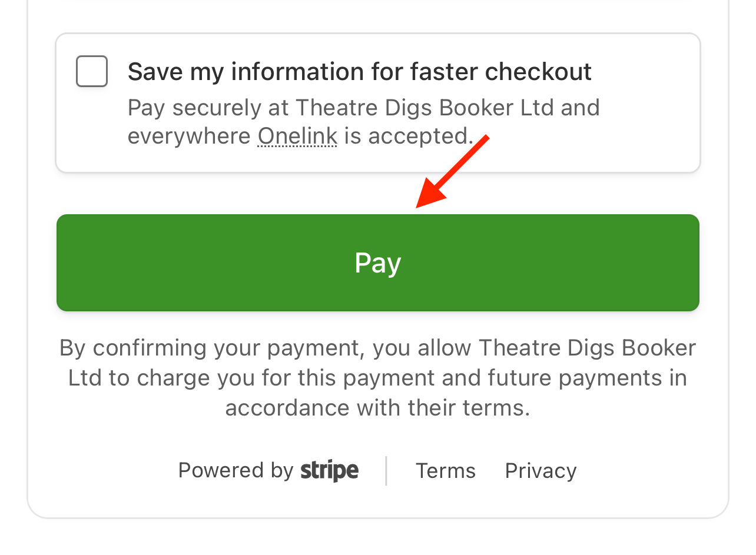The height and width of the screenshot is (555, 756).
Task: Click the 'Save my information for faster checkout' label
Action: point(360,71)
